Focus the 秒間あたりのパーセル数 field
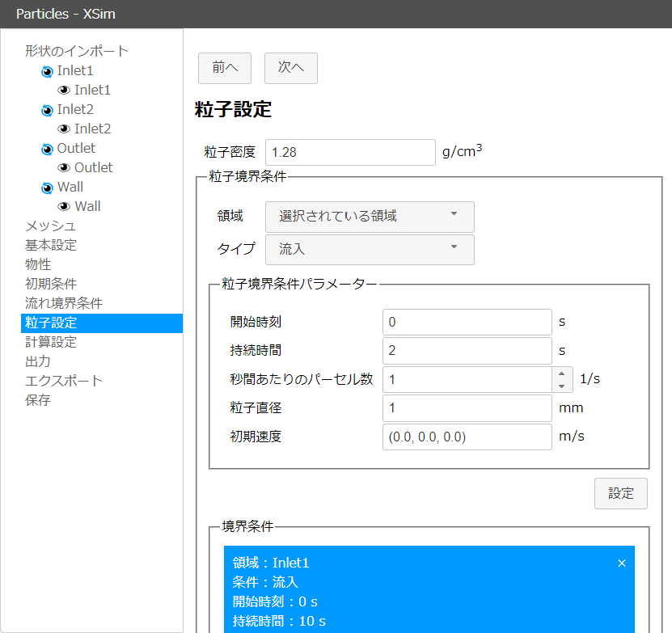The image size is (672, 633). (x=467, y=379)
